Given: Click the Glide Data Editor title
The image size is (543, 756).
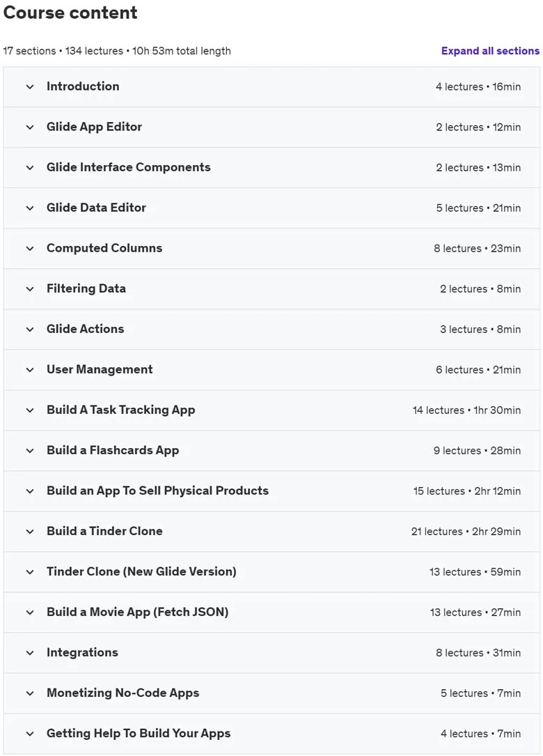Looking at the screenshot, I should 96,208.
